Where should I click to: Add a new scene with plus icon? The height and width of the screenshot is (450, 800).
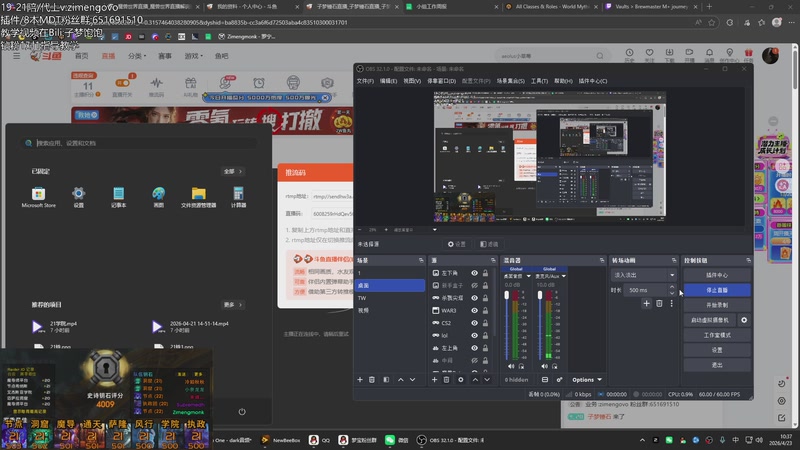(360, 380)
